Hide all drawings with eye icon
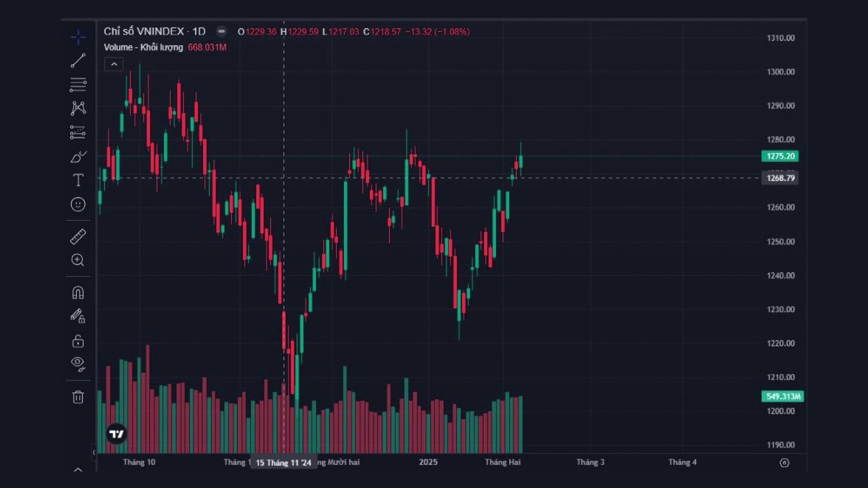This screenshot has width=868, height=488. tap(78, 363)
